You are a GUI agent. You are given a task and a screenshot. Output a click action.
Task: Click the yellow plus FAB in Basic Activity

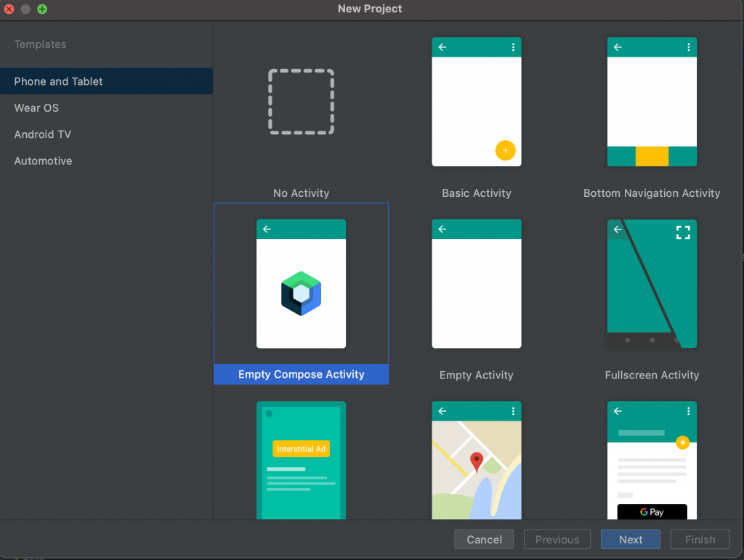pyautogui.click(x=506, y=150)
